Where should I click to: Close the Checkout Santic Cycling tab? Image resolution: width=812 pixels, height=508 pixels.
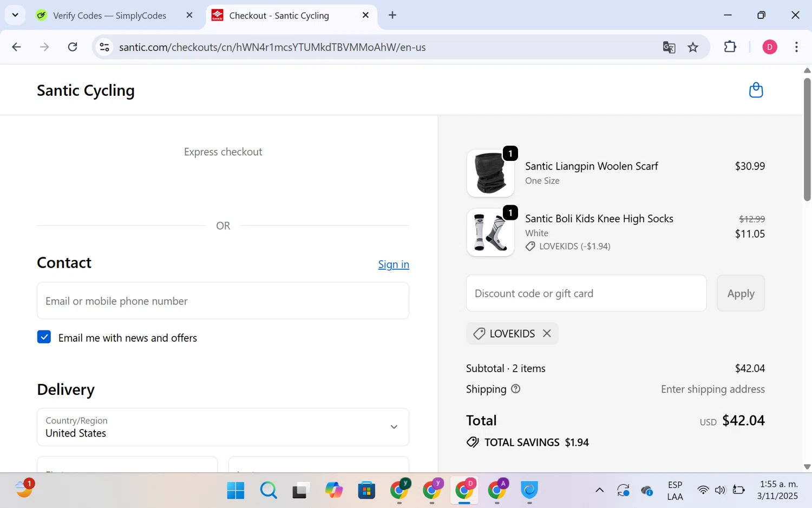coord(365,15)
